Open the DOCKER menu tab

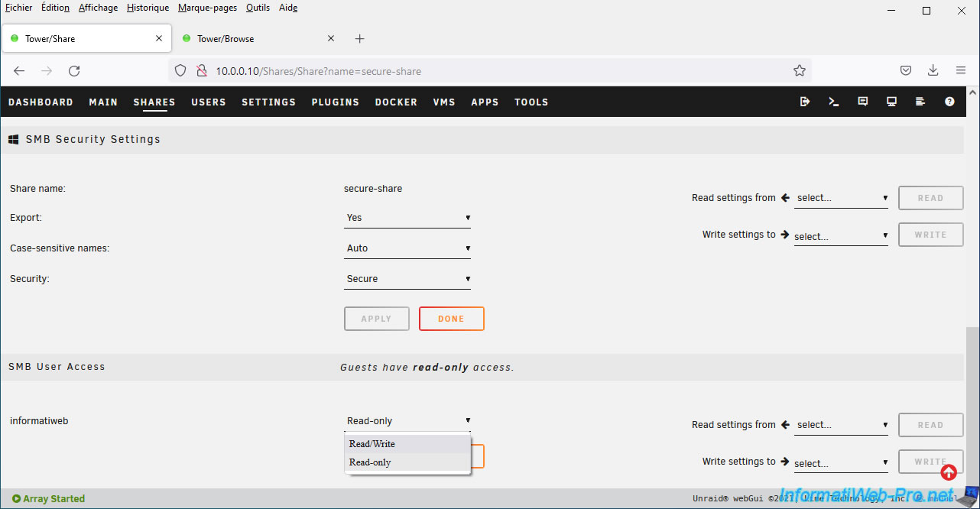[x=396, y=102]
